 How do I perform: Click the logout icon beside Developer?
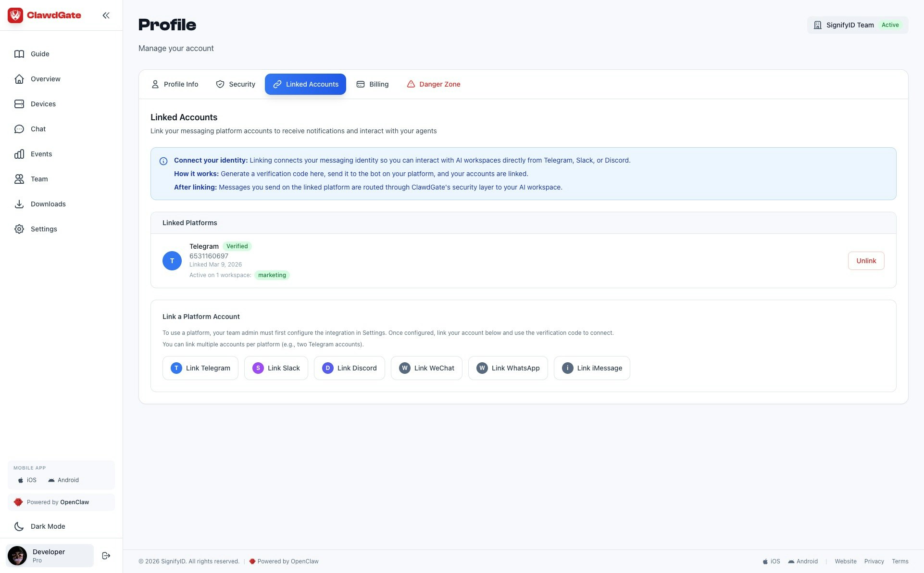106,556
